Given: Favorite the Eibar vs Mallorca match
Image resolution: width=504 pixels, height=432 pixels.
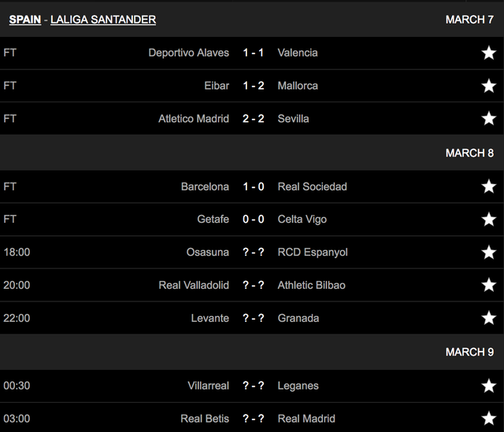Looking at the screenshot, I should [489, 86].
